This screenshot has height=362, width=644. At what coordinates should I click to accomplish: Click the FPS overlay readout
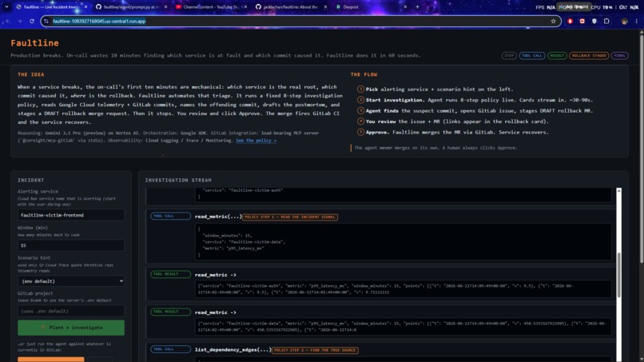click(546, 7)
